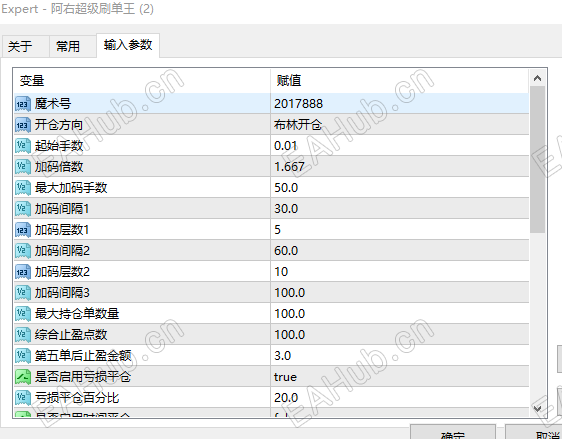562x439 pixels.
Task: Select the 最大持仓单数量 variable name
Action: (77, 314)
